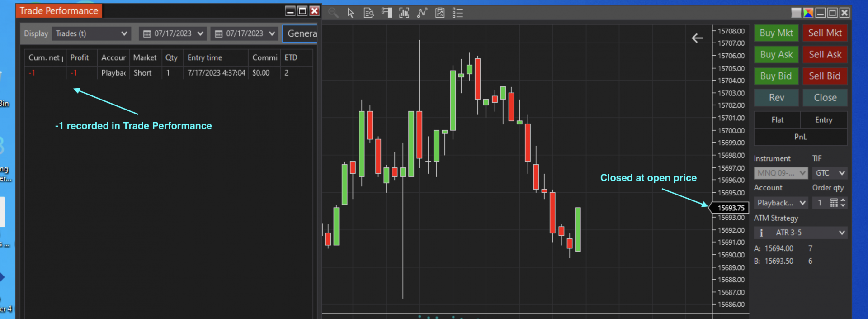The width and height of the screenshot is (868, 319).
Task: Open the Data Box icon in chart toolbar
Action: [369, 13]
